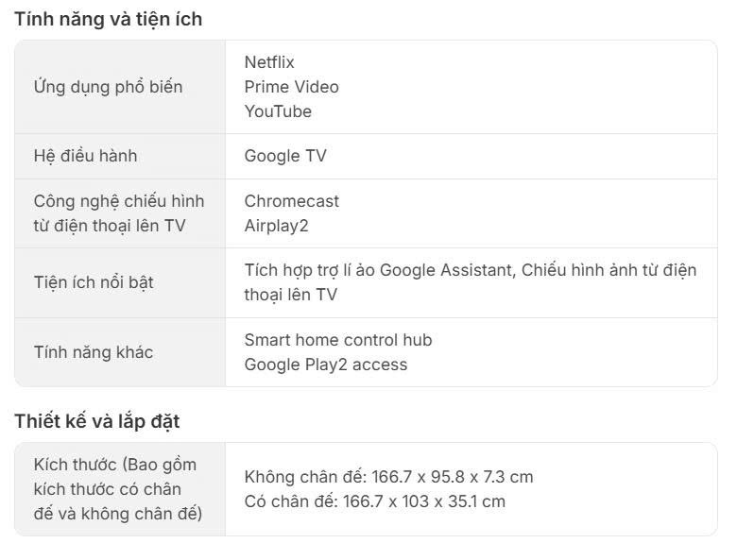Select Prime Video in popular apps

[291, 87]
